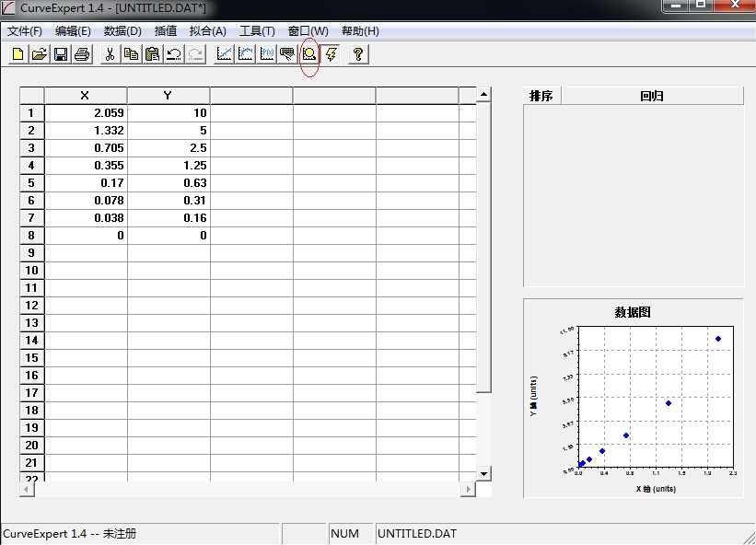
Task: Click NUM indicator in the status bar
Action: click(x=344, y=534)
